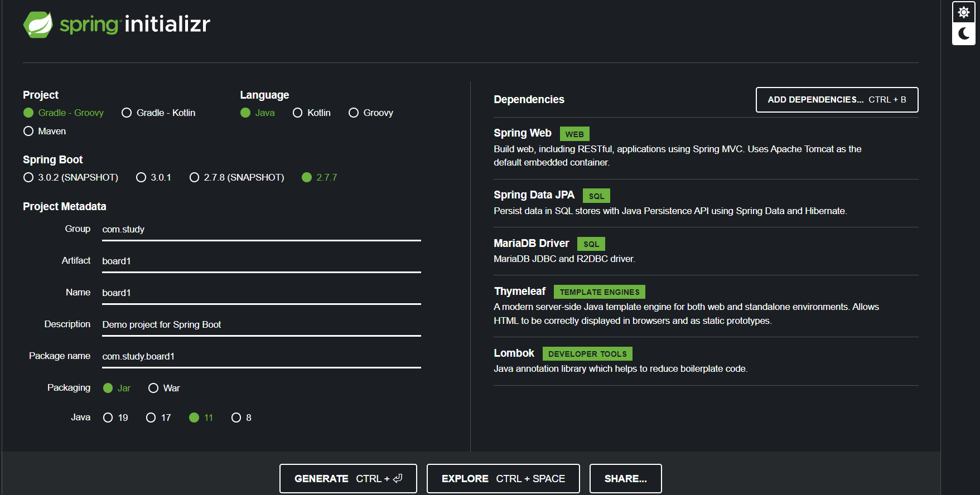Click the SQL tag on Spring Data JPA

pos(596,196)
